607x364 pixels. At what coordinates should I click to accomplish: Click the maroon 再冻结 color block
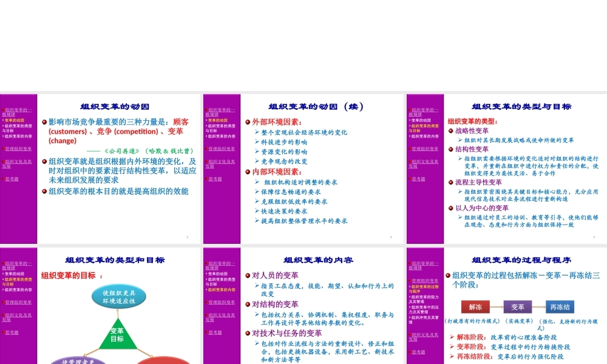pos(560,307)
